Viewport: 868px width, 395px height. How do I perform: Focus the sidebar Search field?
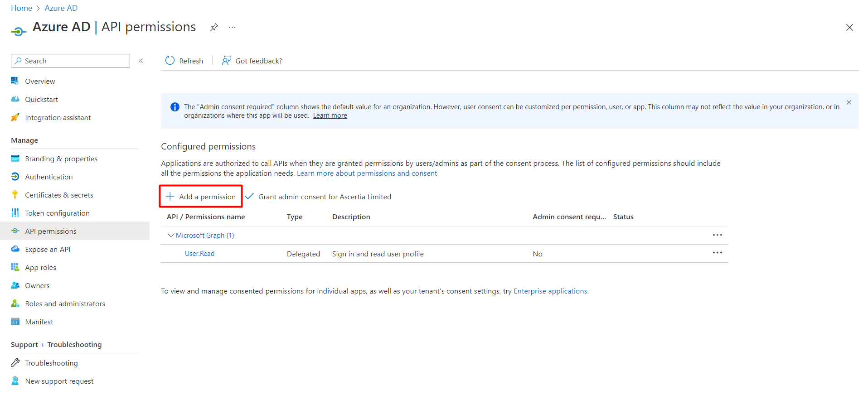[70, 61]
